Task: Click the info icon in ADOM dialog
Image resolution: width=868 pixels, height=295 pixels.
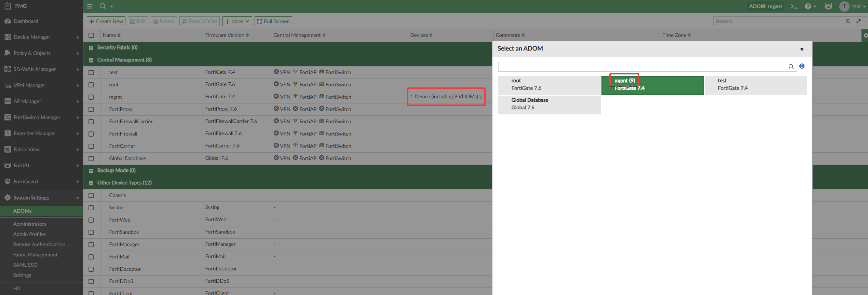Action: tap(802, 66)
